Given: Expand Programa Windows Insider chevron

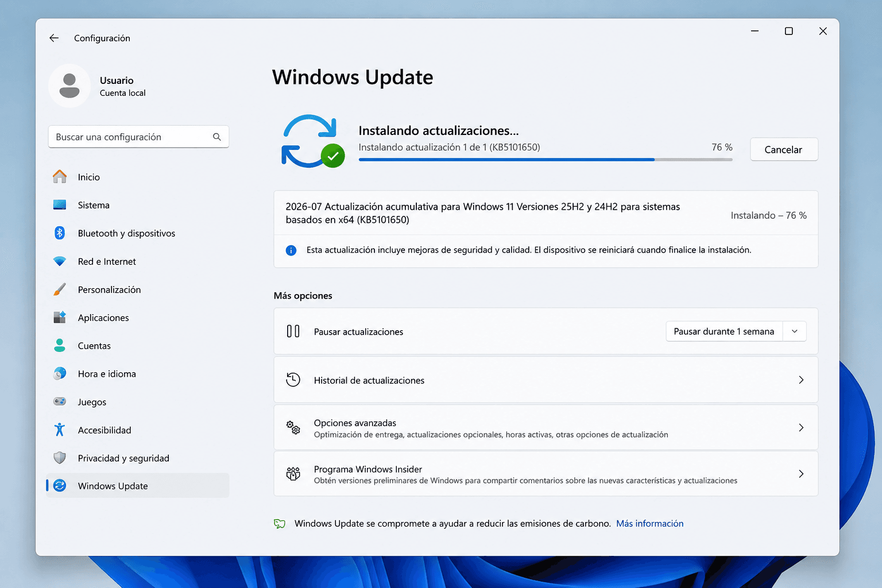Looking at the screenshot, I should (801, 474).
